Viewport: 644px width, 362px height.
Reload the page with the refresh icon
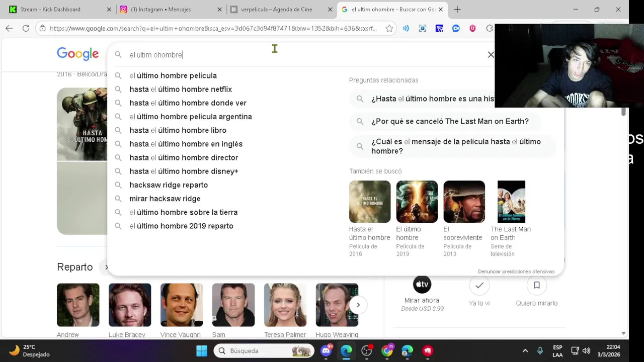(26, 29)
